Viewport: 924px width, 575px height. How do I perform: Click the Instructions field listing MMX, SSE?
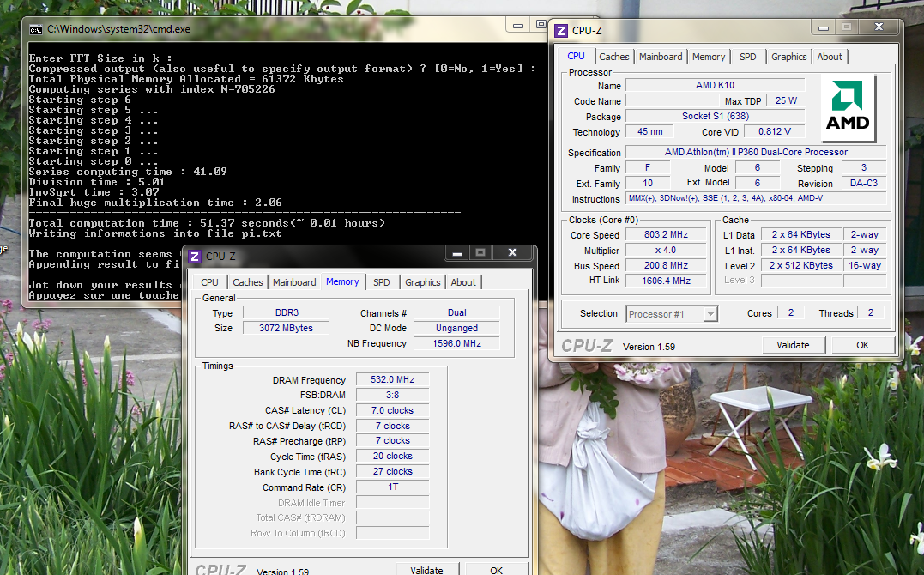tap(756, 198)
